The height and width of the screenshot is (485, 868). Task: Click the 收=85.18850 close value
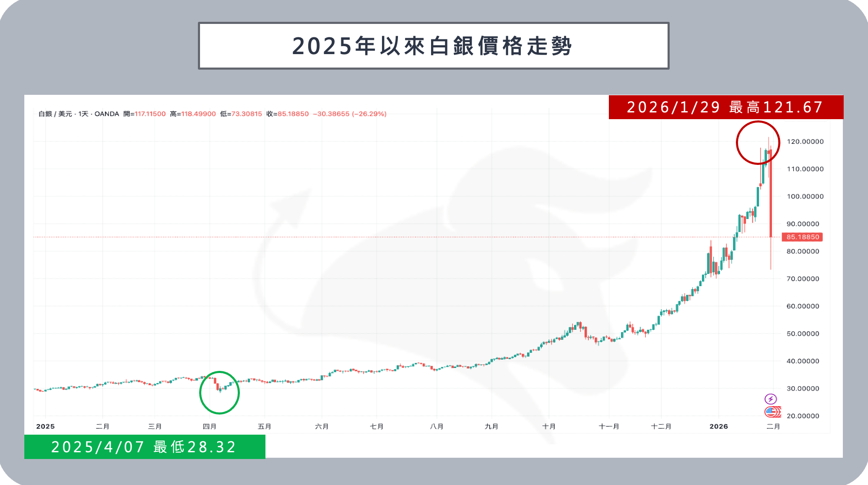pyautogui.click(x=288, y=114)
